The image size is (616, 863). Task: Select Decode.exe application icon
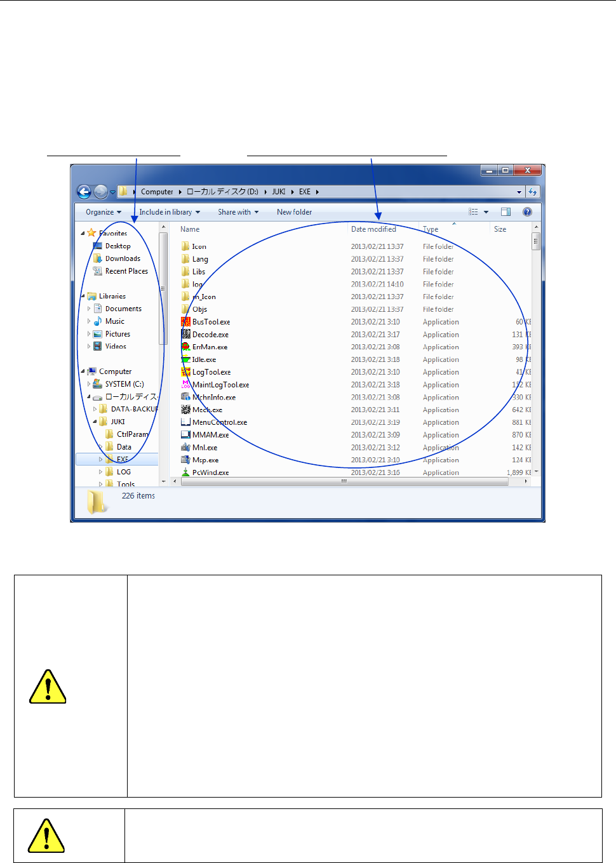[x=185, y=335]
